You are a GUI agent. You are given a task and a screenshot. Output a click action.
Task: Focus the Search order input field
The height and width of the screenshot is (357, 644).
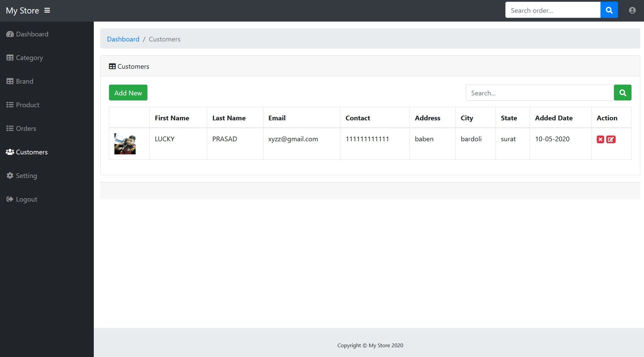point(553,10)
